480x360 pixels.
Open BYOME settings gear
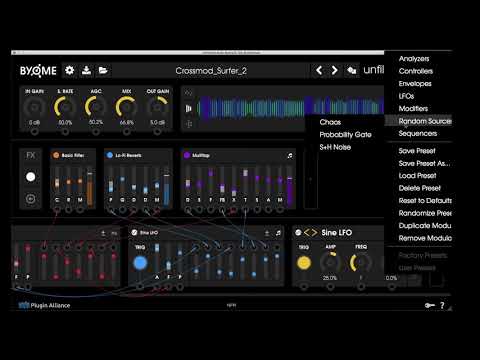coord(69,70)
